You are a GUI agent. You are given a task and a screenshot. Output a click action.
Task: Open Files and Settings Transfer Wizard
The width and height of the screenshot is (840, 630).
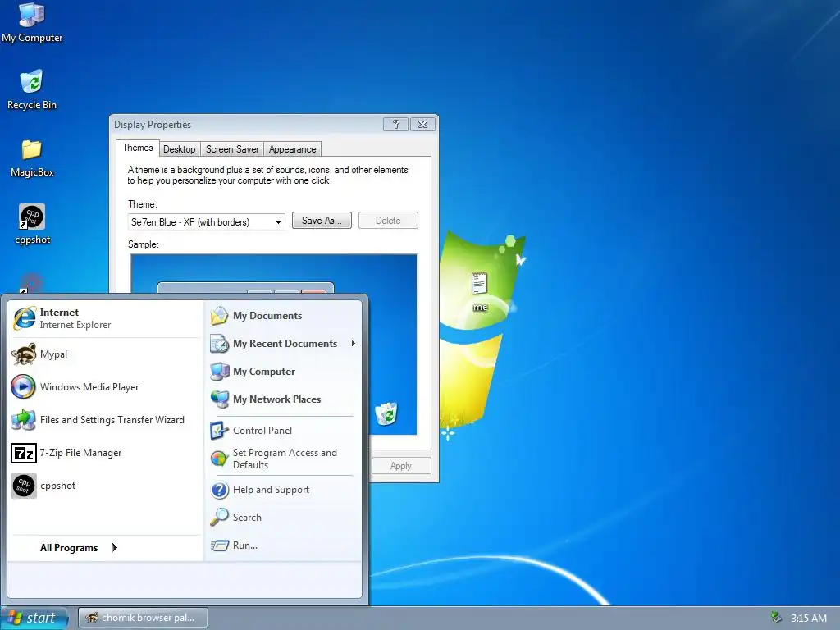(105, 420)
